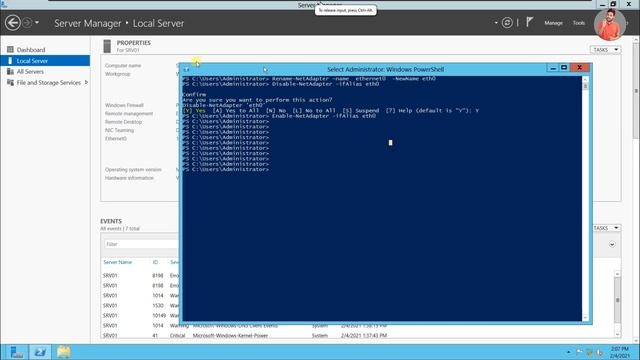Select All Servers in the sidebar
This screenshot has width=640, height=360.
point(45,71)
